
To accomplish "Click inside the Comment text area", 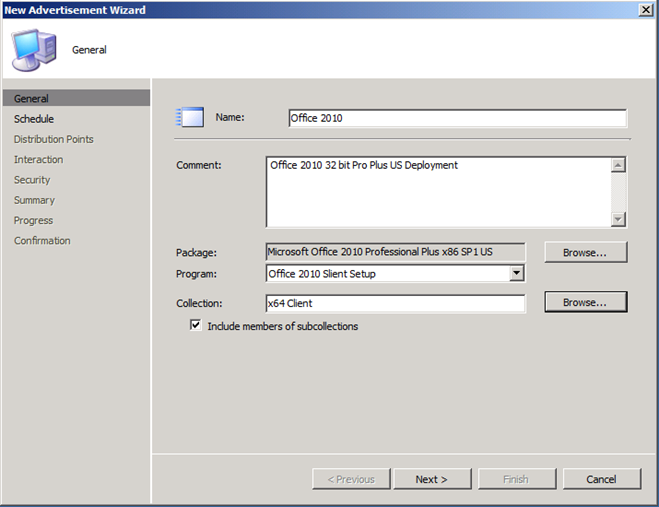I will [438, 192].
